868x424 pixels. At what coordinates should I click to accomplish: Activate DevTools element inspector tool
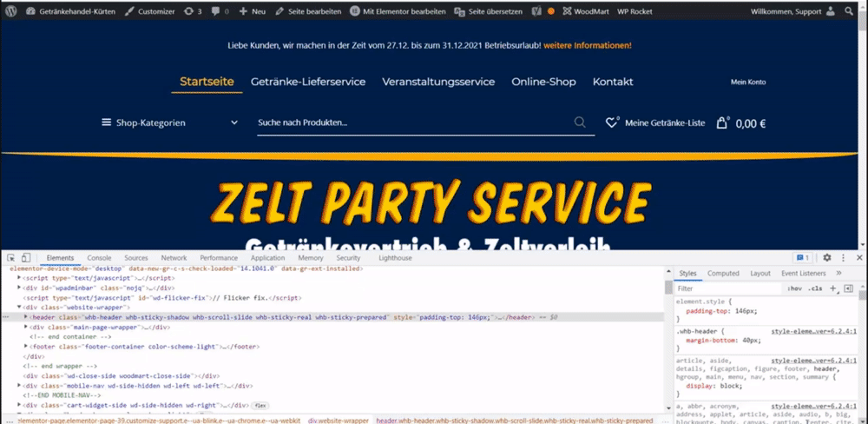(10, 258)
